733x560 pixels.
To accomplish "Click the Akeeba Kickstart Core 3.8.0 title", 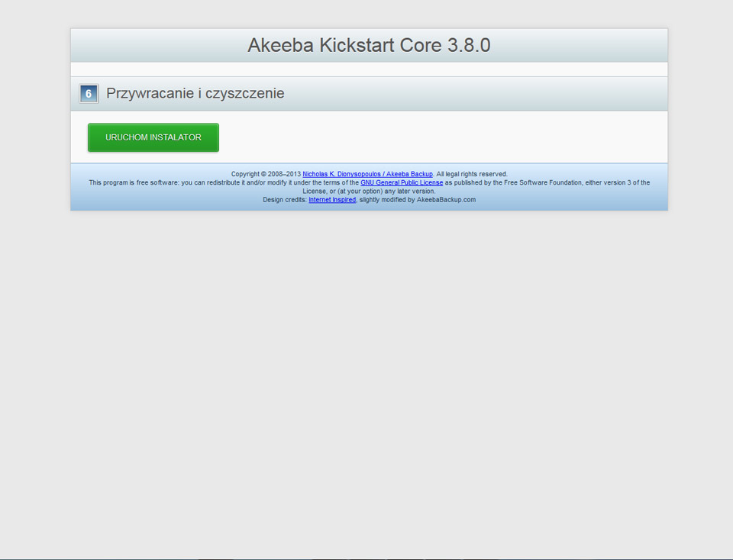I will pyautogui.click(x=369, y=45).
